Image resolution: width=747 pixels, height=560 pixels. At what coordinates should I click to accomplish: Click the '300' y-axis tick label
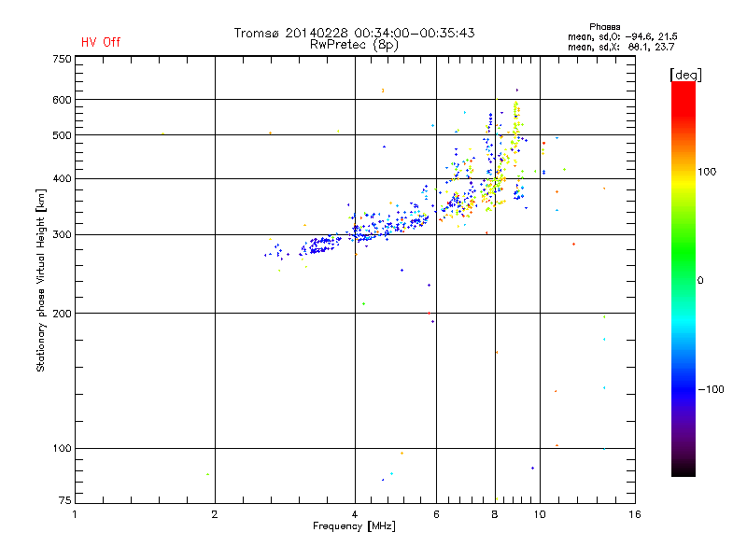tap(62, 235)
